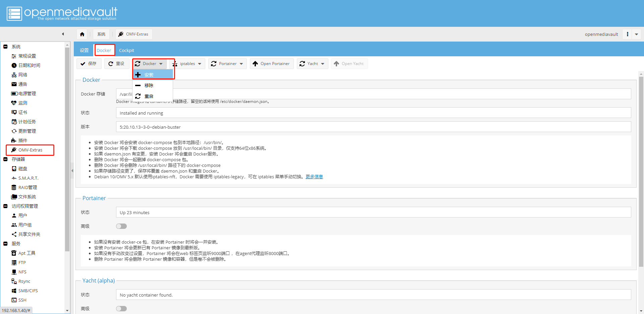Click the 保存 save button
This screenshot has width=644, height=314.
tap(89, 64)
